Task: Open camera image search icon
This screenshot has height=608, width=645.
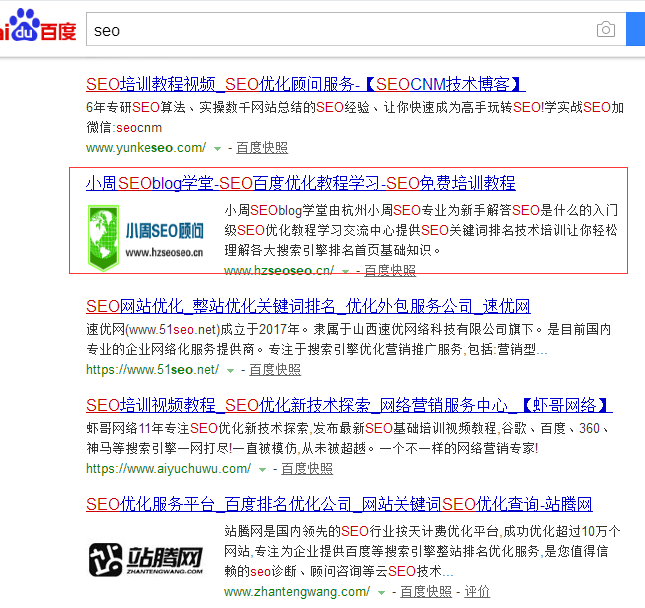Action: coord(606,30)
